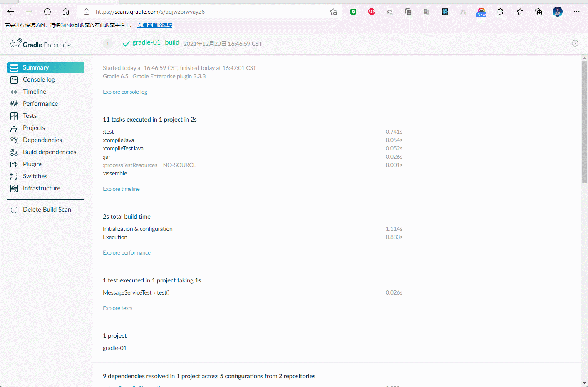Click the build count badge 1

pyautogui.click(x=108, y=43)
